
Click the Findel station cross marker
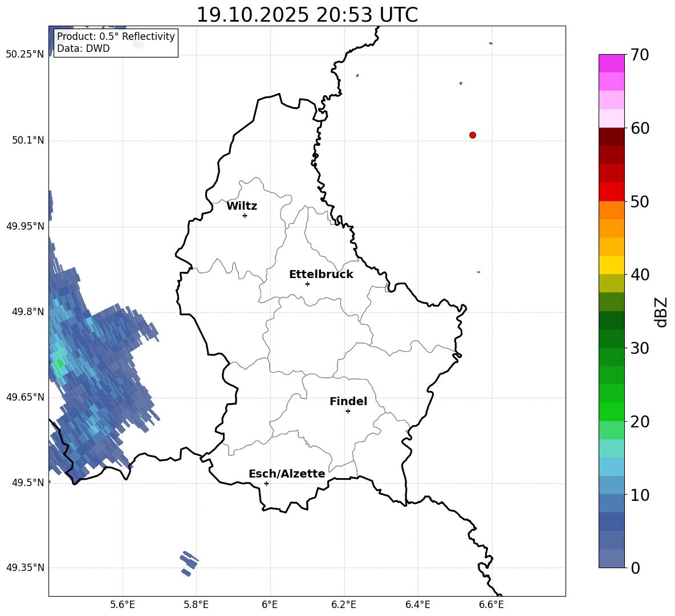click(348, 411)
